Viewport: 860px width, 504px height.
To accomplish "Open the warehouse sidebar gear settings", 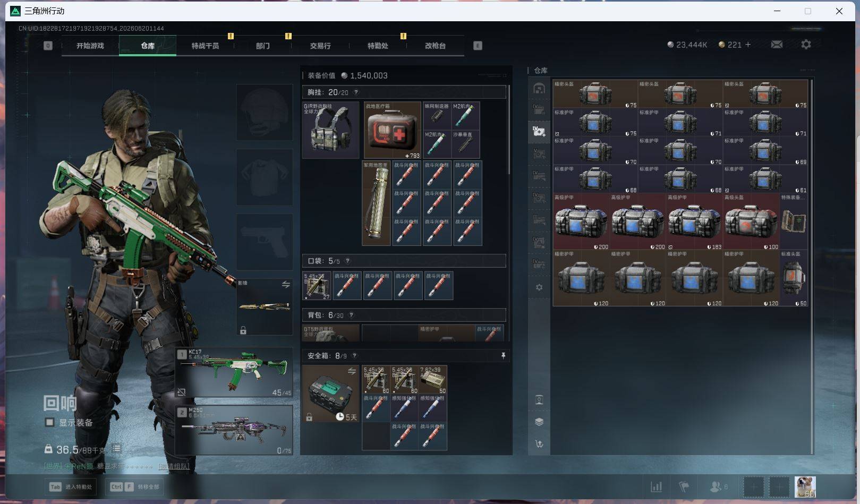I will [539, 287].
